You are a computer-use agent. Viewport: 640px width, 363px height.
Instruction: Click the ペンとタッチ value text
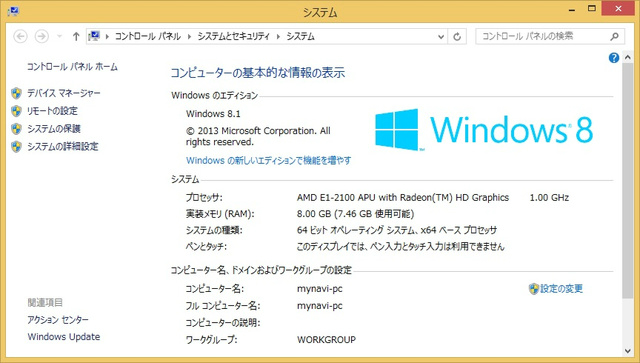point(400,247)
